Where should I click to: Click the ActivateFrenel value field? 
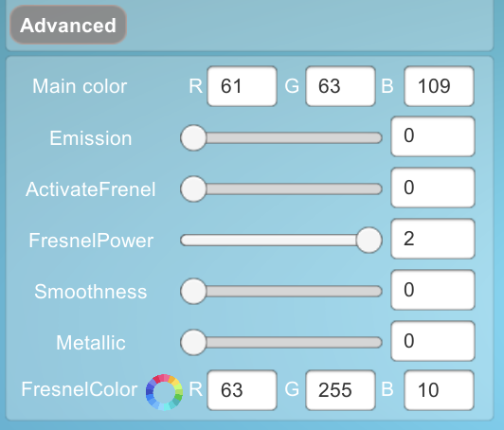click(x=433, y=188)
